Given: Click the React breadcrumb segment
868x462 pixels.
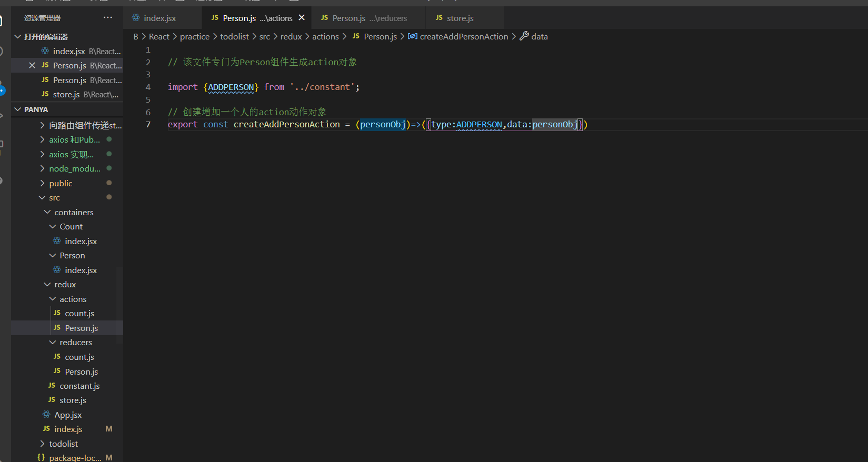Looking at the screenshot, I should click(159, 36).
